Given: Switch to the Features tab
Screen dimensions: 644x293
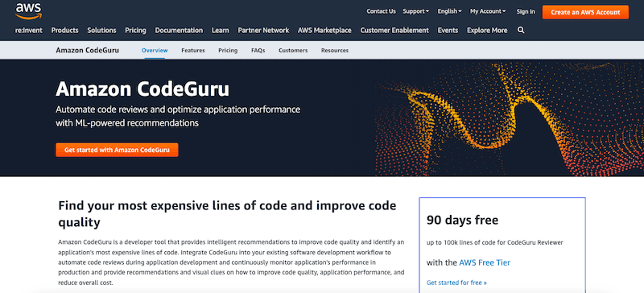Looking at the screenshot, I should [x=193, y=50].
